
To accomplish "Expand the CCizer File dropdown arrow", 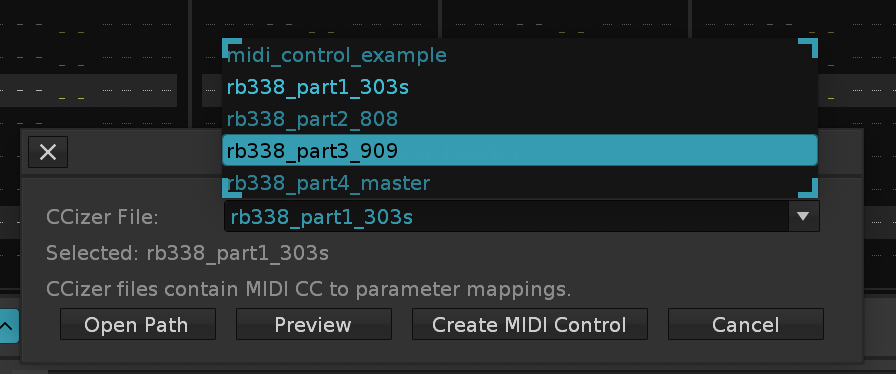I will click(803, 216).
